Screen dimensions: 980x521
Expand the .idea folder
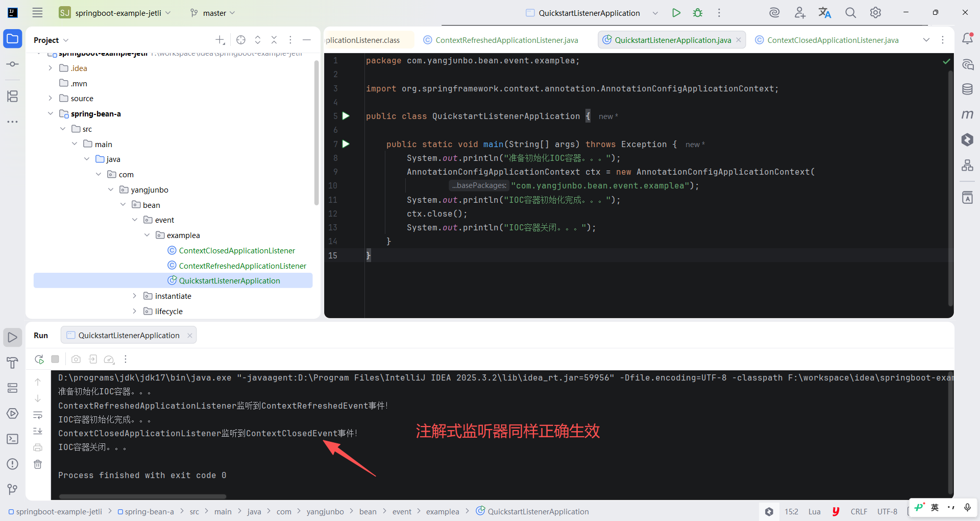pos(50,68)
